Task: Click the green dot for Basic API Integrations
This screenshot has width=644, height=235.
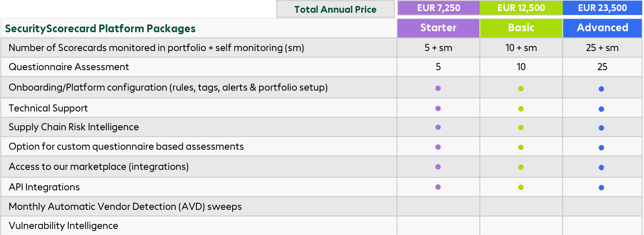Action: point(521,187)
